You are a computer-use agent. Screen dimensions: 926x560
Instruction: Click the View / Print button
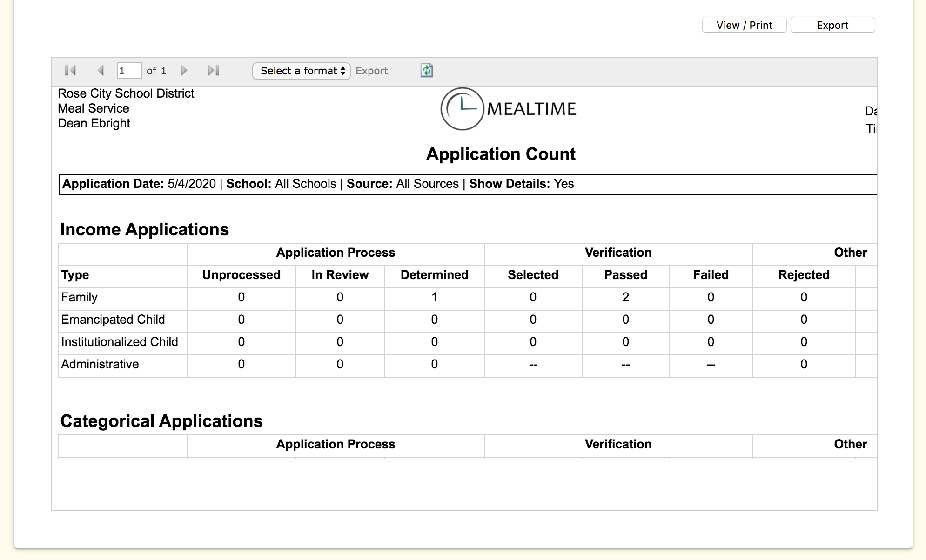pyautogui.click(x=744, y=25)
